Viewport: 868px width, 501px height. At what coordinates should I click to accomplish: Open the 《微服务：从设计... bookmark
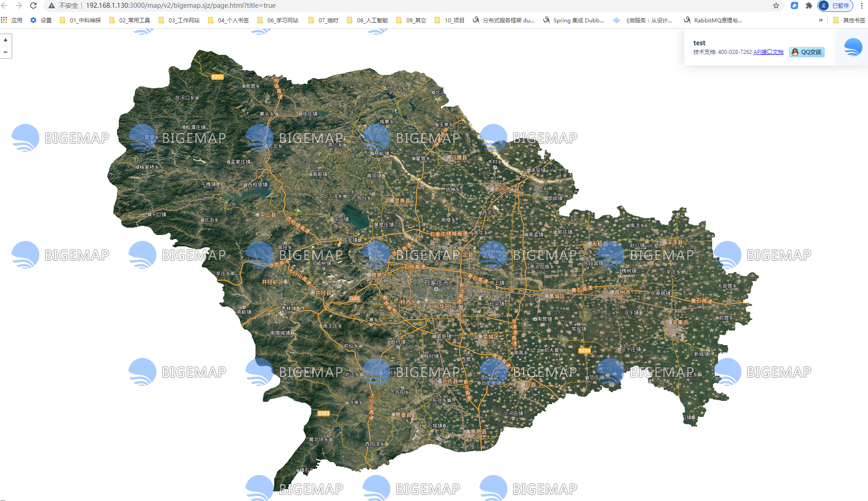pyautogui.click(x=644, y=20)
